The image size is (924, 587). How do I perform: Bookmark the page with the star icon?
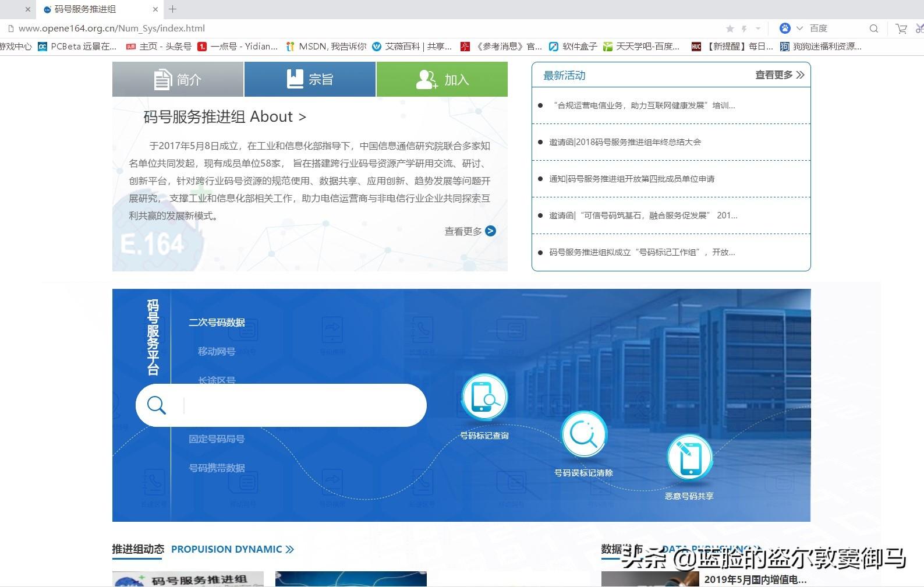click(730, 29)
